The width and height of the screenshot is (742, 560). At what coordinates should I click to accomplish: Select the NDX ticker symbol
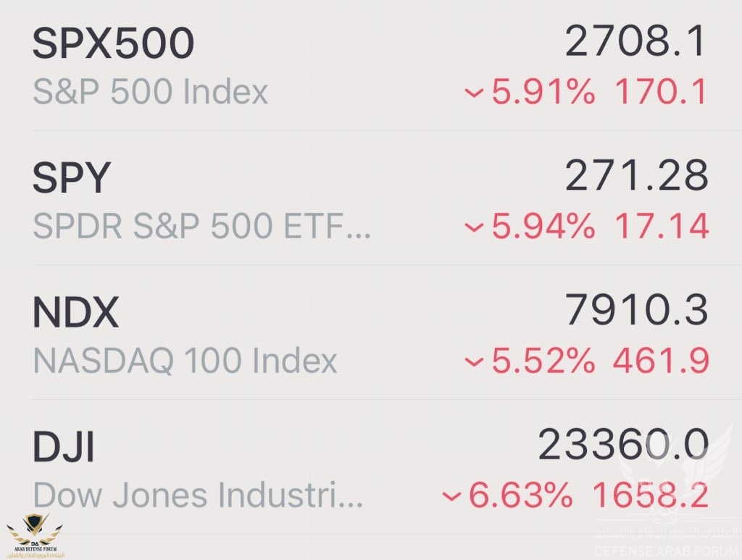click(75, 314)
